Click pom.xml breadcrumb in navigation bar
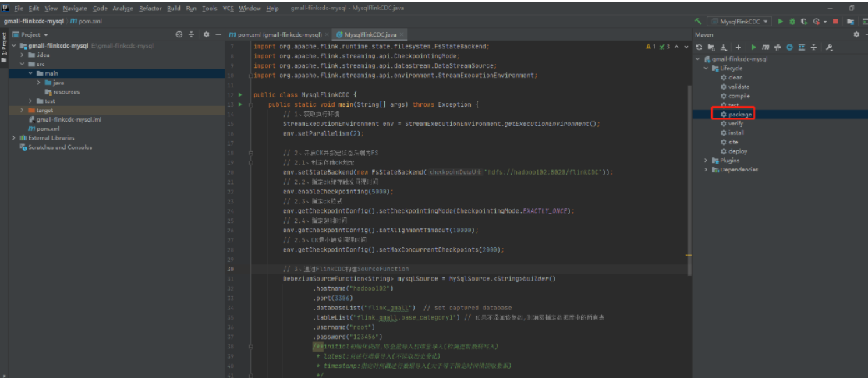 [86, 22]
